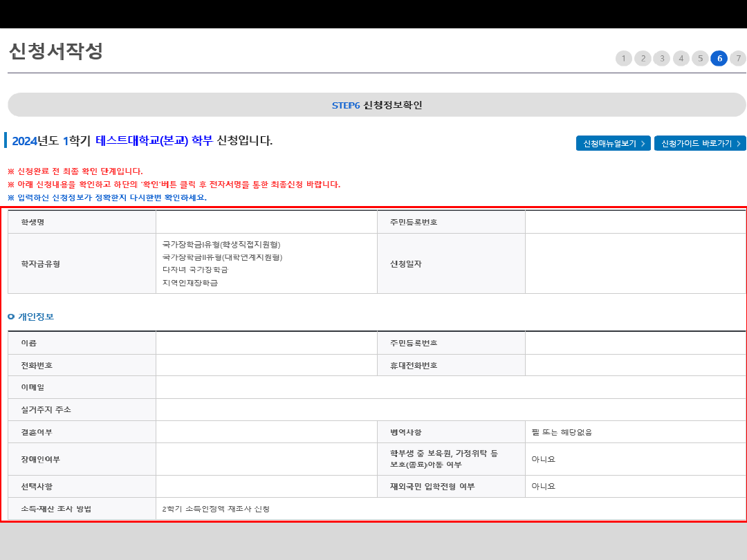Open 신청가이드 바로가기 guide button
747x560 pixels.
(700, 143)
